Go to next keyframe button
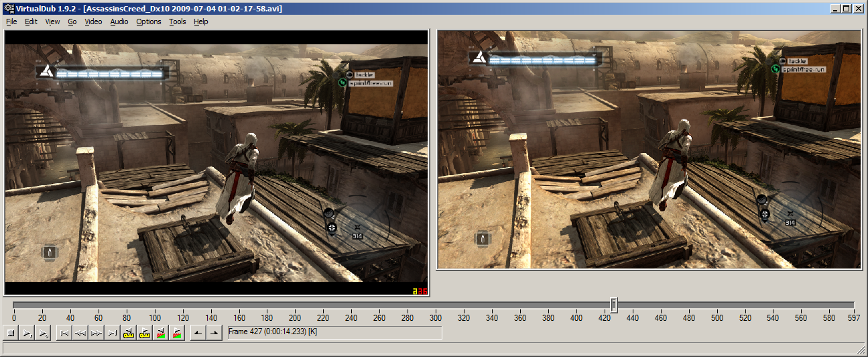This screenshot has height=357, width=868. tap(144, 333)
